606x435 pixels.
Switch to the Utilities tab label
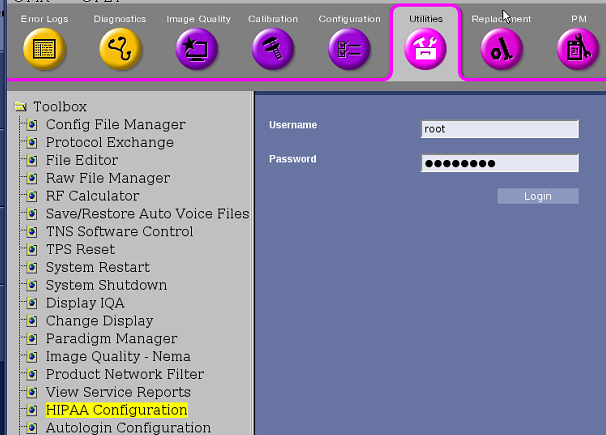426,19
